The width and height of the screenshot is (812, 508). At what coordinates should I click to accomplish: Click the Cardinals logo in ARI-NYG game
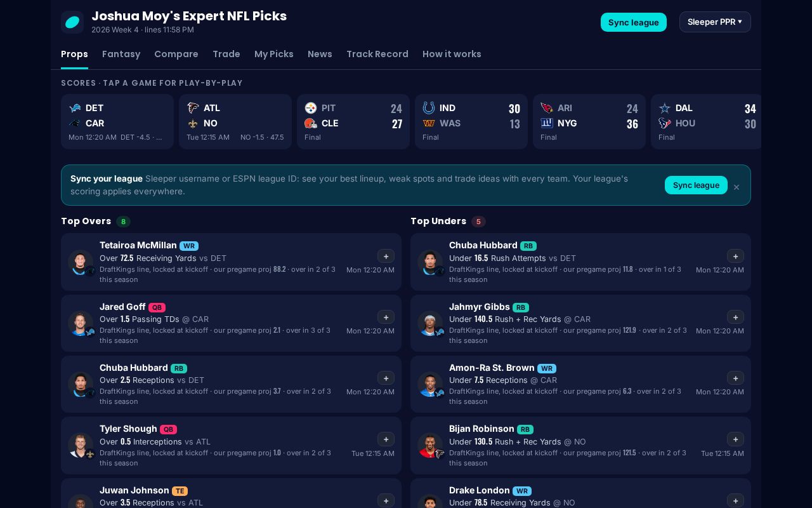[547, 108]
